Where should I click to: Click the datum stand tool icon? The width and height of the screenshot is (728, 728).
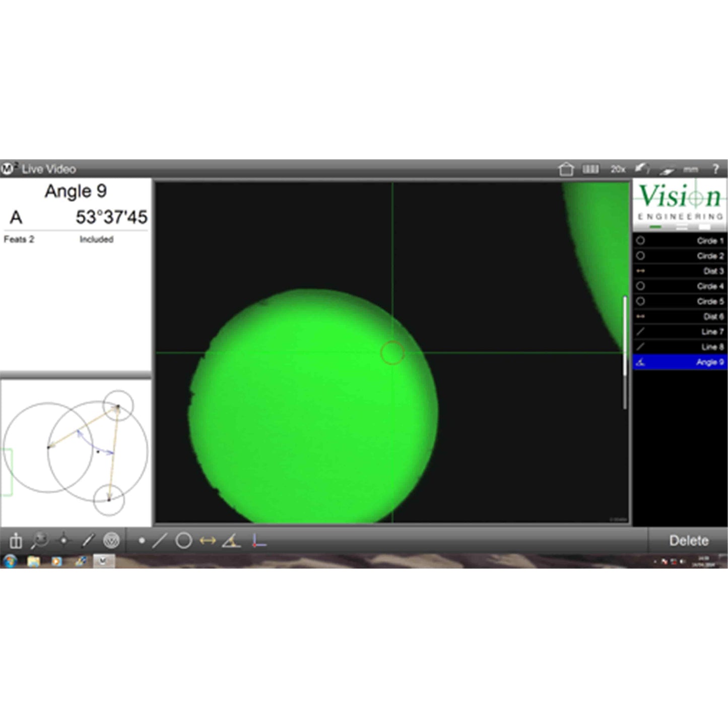pyautogui.click(x=16, y=541)
